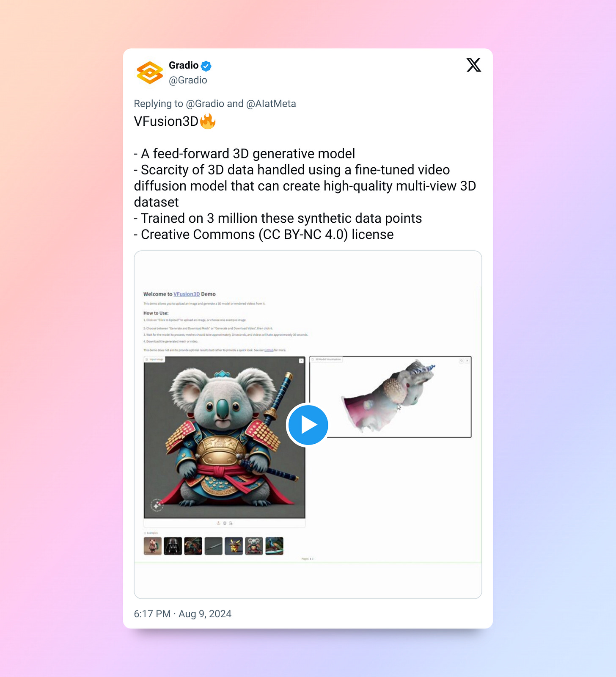Open the VFusion3D link in demo title

(x=187, y=294)
